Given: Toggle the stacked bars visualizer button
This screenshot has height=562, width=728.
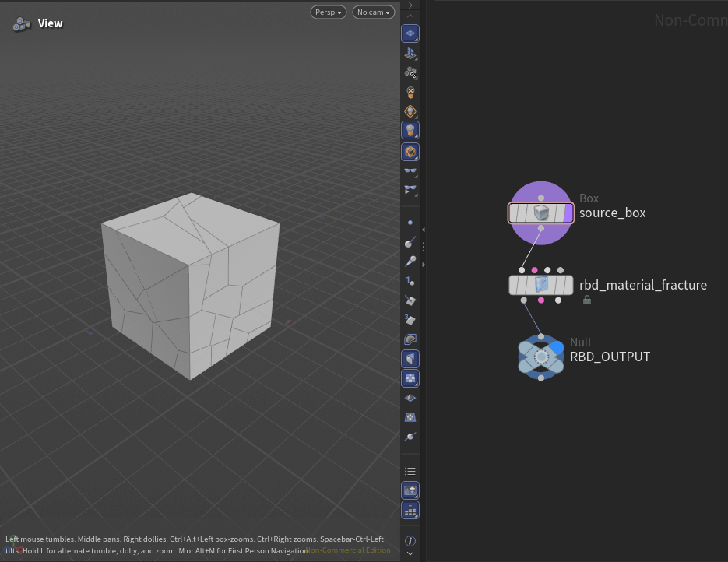Looking at the screenshot, I should (410, 510).
